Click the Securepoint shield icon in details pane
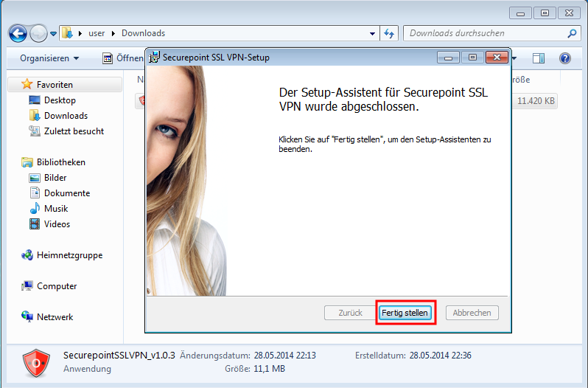Screen dimensions: 588x388 (x=36, y=363)
